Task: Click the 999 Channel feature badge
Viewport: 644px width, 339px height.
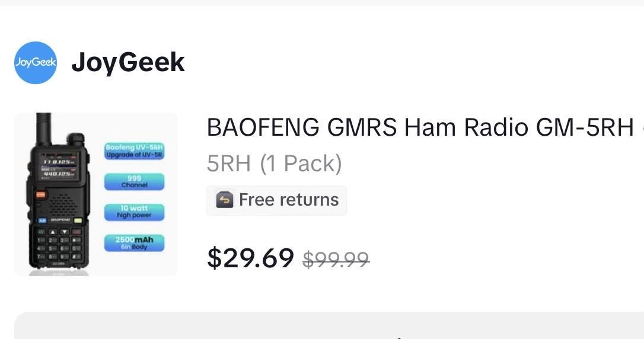Action: [x=134, y=181]
